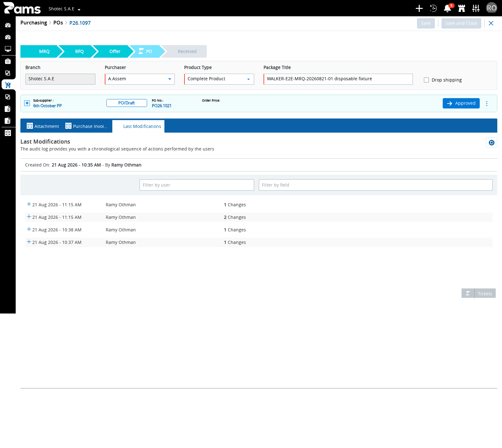Screen dimensions: 502x448
Task: Open the binder archive icon in the sidebar
Action: click(8, 133)
